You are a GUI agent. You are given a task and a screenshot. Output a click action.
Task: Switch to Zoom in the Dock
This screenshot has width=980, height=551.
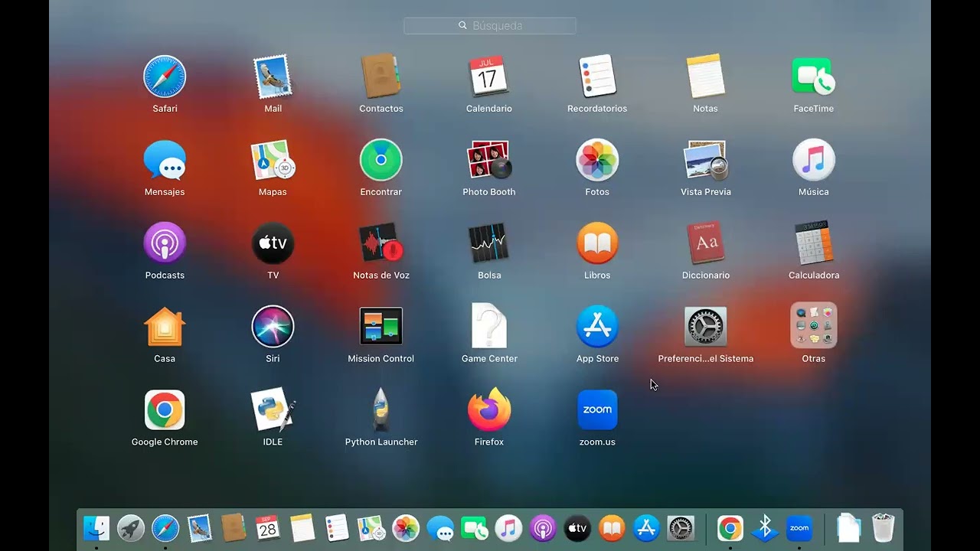799,528
